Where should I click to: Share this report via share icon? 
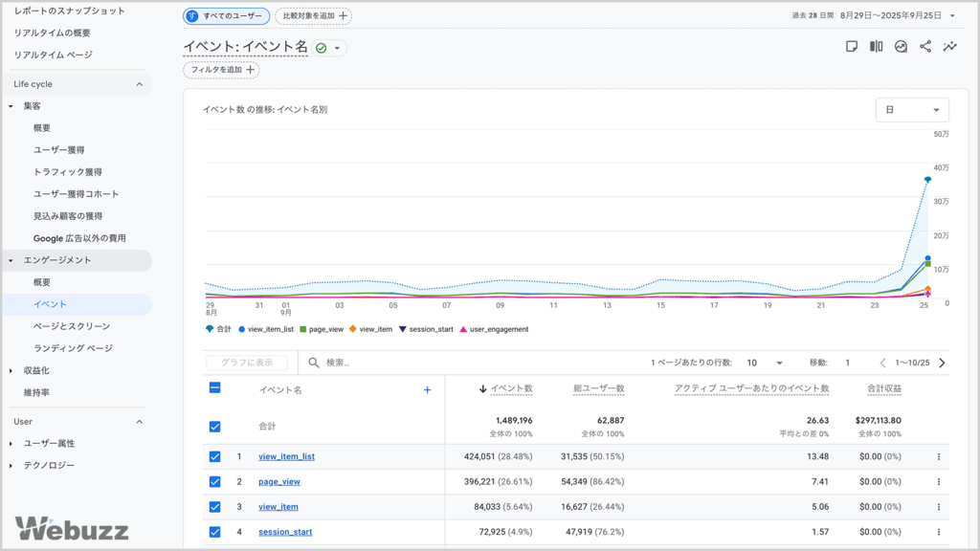[x=925, y=46]
